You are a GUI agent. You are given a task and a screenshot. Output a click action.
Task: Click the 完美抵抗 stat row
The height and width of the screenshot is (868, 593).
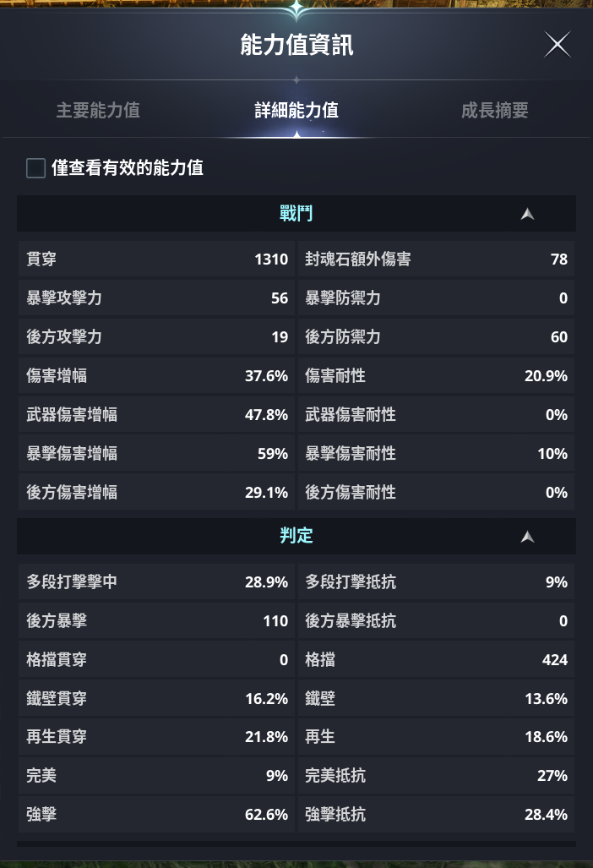coord(436,777)
